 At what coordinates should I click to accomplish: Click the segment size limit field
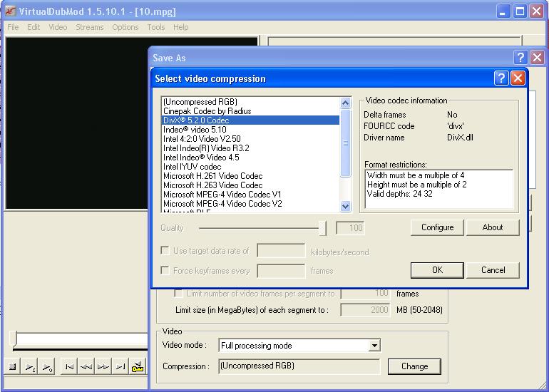(365, 310)
